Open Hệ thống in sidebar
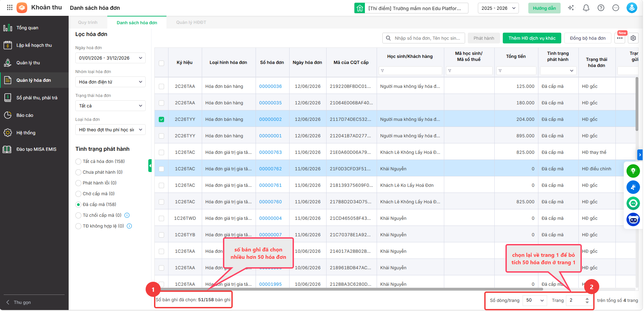Image resolution: width=644 pixels, height=311 pixels. point(34,133)
